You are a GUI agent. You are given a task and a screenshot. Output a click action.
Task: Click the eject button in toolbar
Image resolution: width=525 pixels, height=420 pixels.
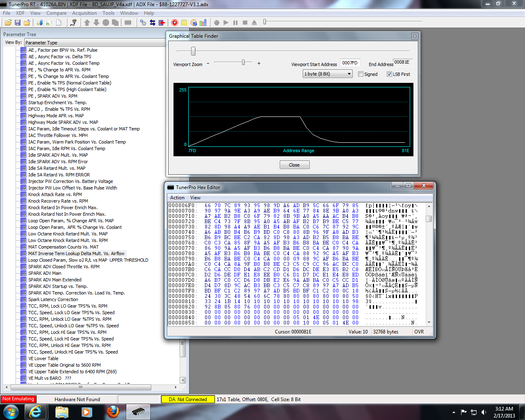[x=254, y=23]
